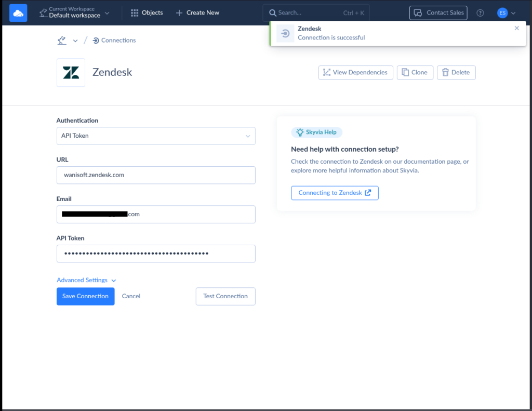Expand the breadcrumb workspace chevron
Viewport: 532px width, 411px height.
pos(75,41)
